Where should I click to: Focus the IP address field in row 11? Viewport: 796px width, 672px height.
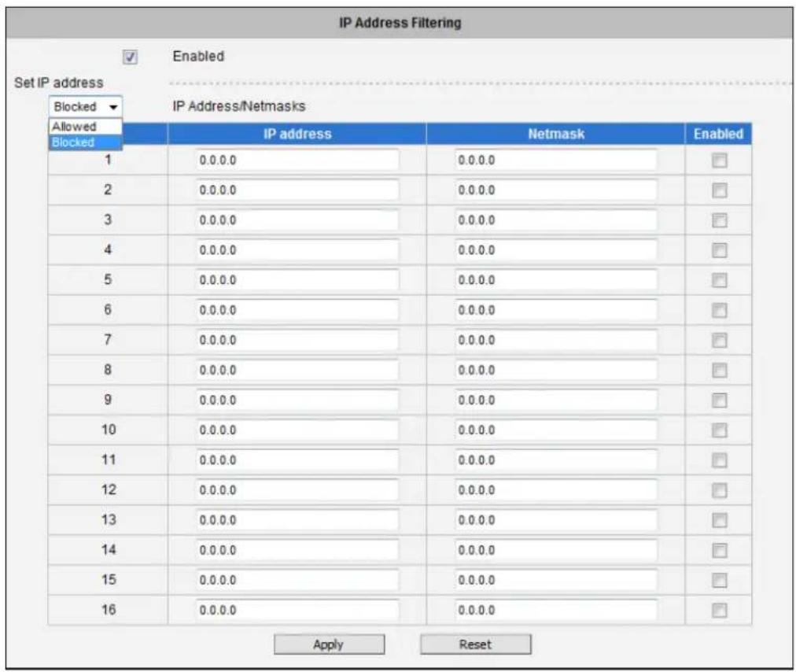click(x=297, y=460)
